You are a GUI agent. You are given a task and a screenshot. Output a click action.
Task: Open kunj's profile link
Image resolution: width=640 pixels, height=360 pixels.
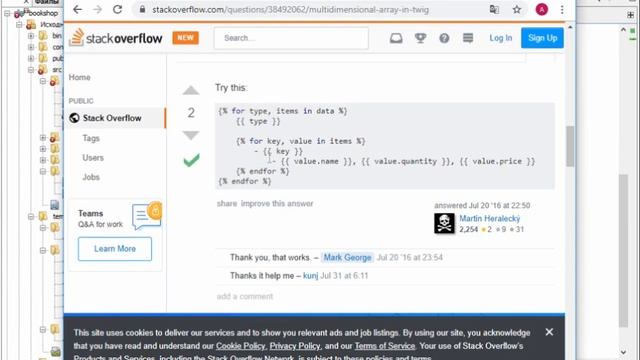(x=310, y=276)
